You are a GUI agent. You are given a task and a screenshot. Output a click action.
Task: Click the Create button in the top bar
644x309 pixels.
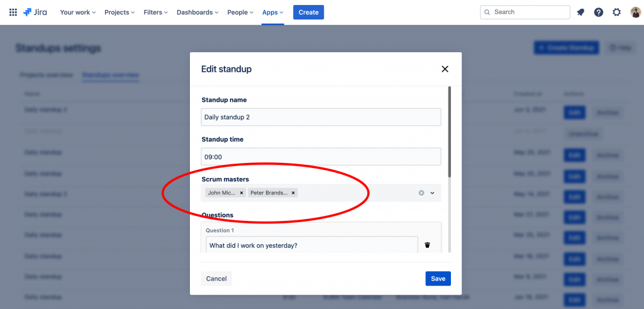(308, 13)
